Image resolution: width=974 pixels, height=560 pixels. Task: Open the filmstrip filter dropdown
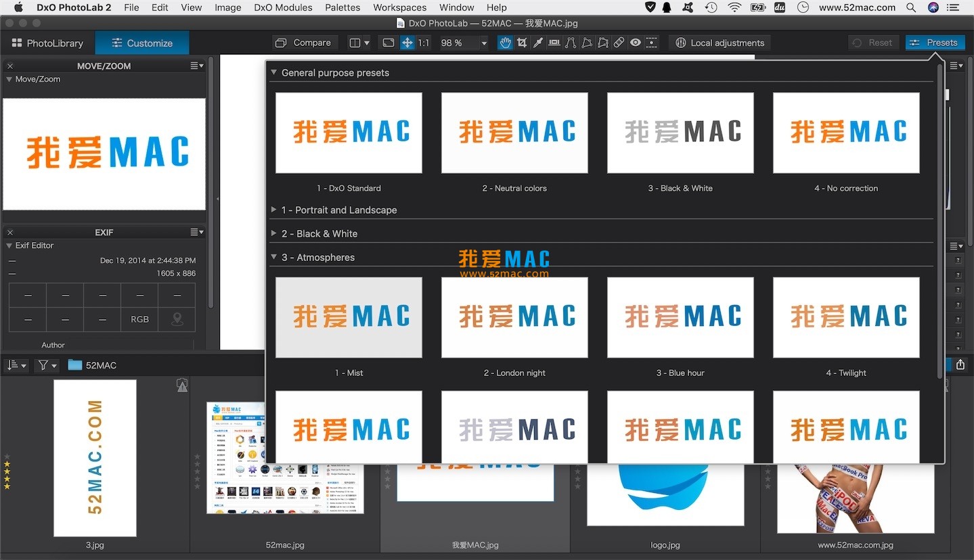47,365
